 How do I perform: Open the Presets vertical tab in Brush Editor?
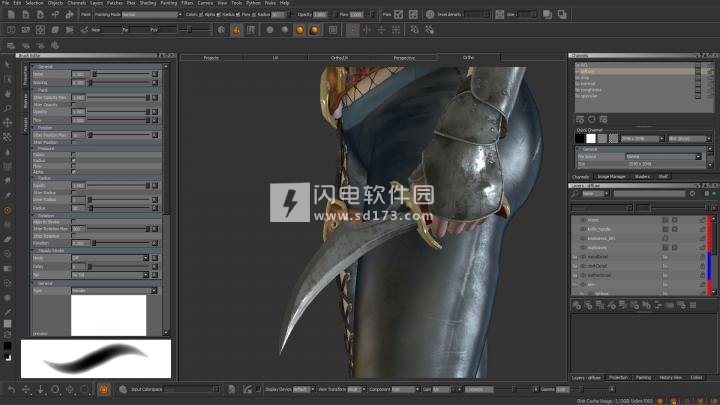(25, 124)
